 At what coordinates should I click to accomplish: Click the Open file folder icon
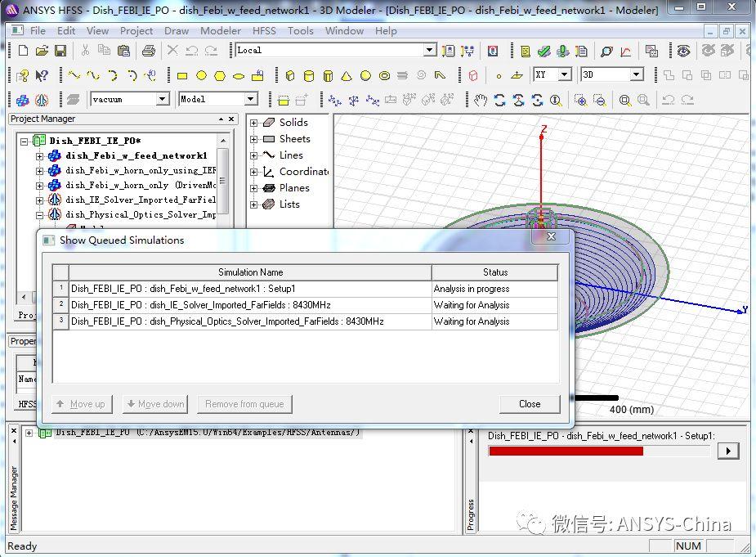(x=42, y=50)
